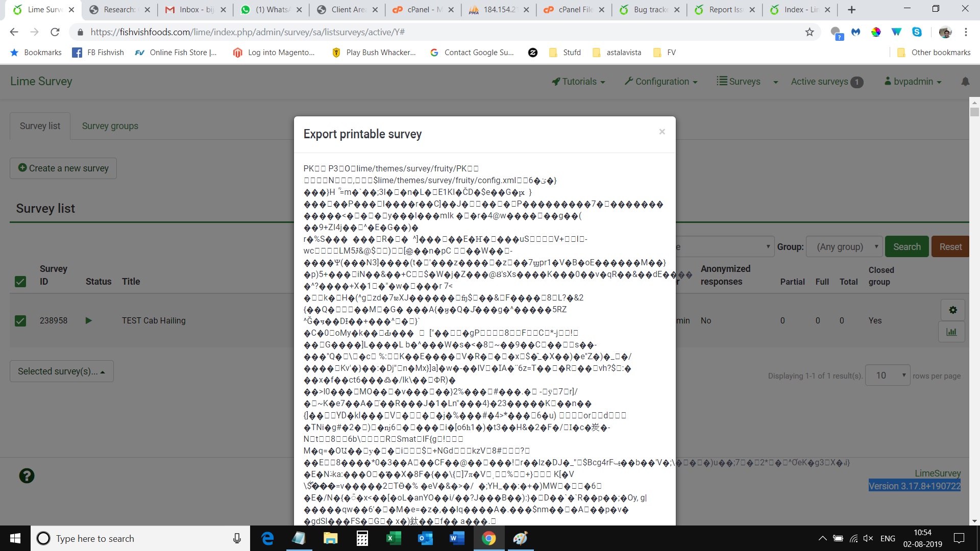The height and width of the screenshot is (551, 980).
Task: Open the Configuration menu
Action: [x=661, y=82]
